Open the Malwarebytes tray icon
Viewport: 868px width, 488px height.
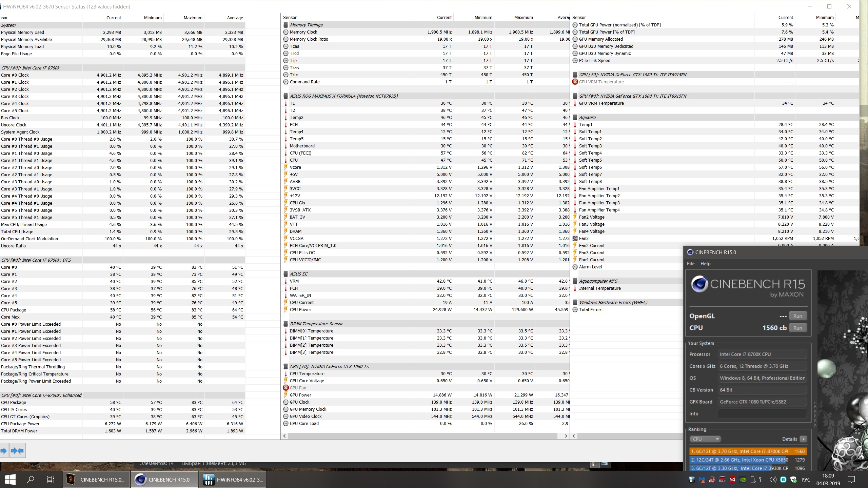(x=702, y=480)
